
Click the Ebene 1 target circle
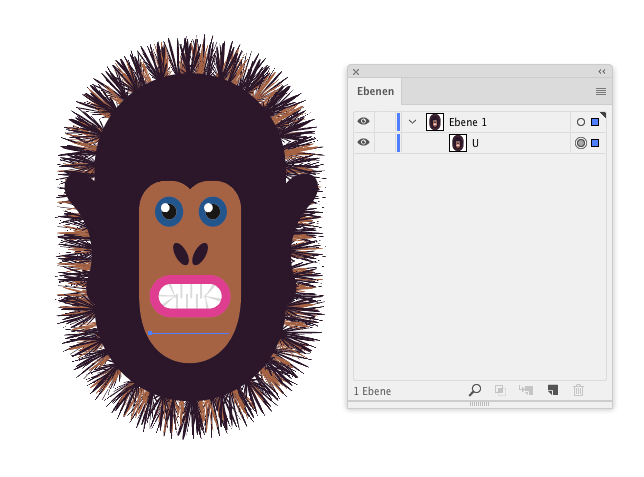[581, 122]
